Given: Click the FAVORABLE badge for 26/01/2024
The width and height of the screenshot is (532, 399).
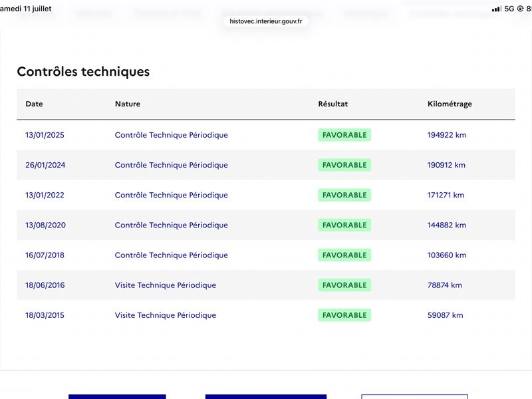Looking at the screenshot, I should click(x=344, y=165).
